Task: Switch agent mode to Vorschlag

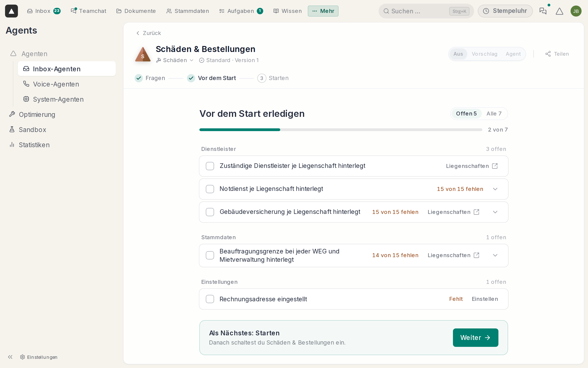Action: pyautogui.click(x=484, y=54)
